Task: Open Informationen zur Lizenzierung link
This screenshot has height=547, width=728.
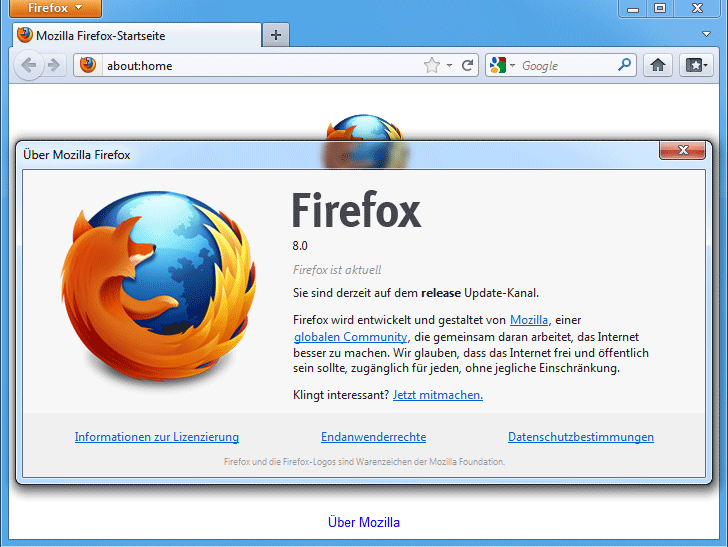Action: tap(157, 437)
